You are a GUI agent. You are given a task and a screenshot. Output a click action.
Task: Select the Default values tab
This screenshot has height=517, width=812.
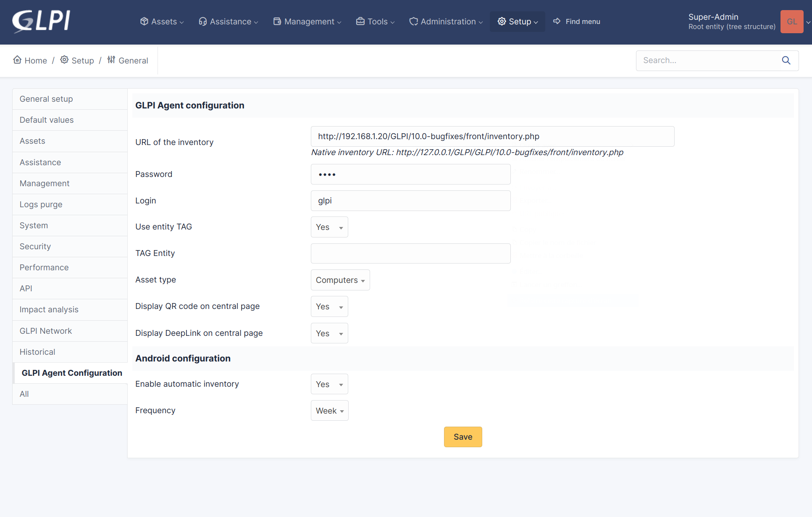click(70, 120)
